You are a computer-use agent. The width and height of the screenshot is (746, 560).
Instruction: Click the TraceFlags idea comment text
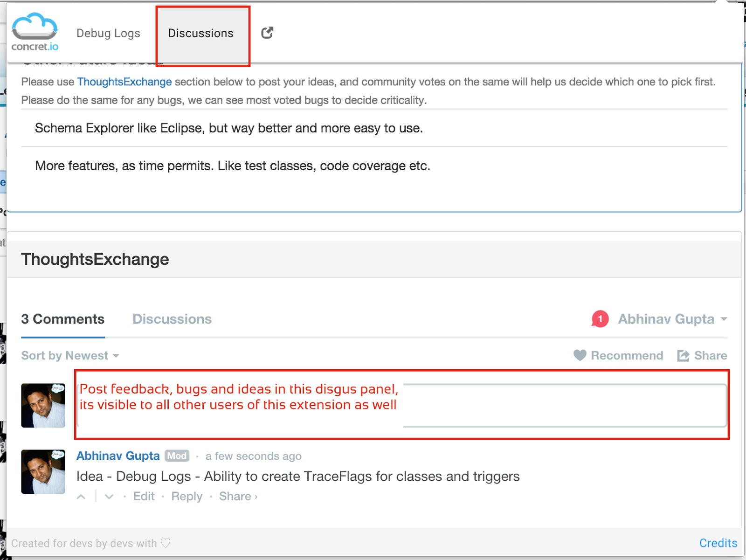pos(298,476)
